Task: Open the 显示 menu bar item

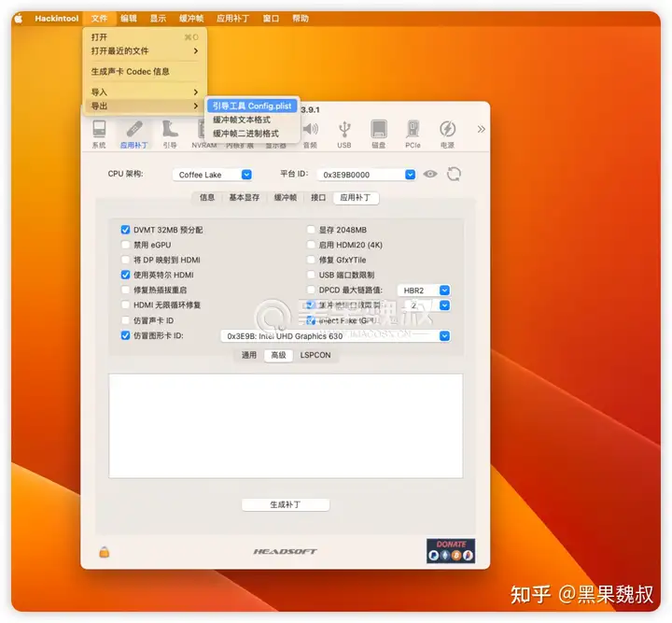Action: point(158,19)
